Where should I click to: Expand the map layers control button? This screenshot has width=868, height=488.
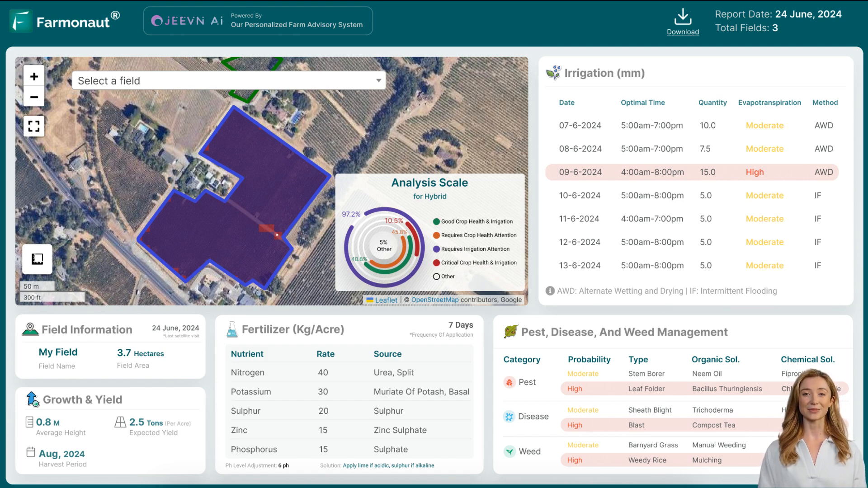click(x=37, y=259)
